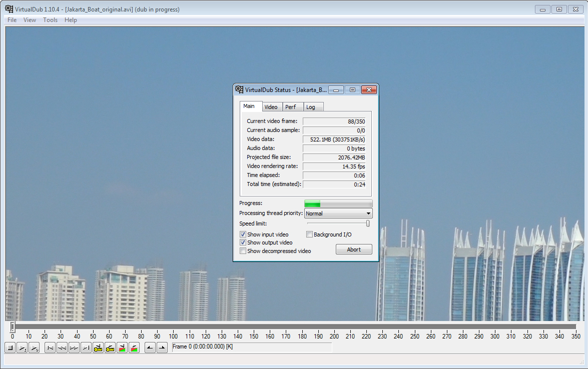
Task: Click the Stop playback button
Action: (11, 348)
